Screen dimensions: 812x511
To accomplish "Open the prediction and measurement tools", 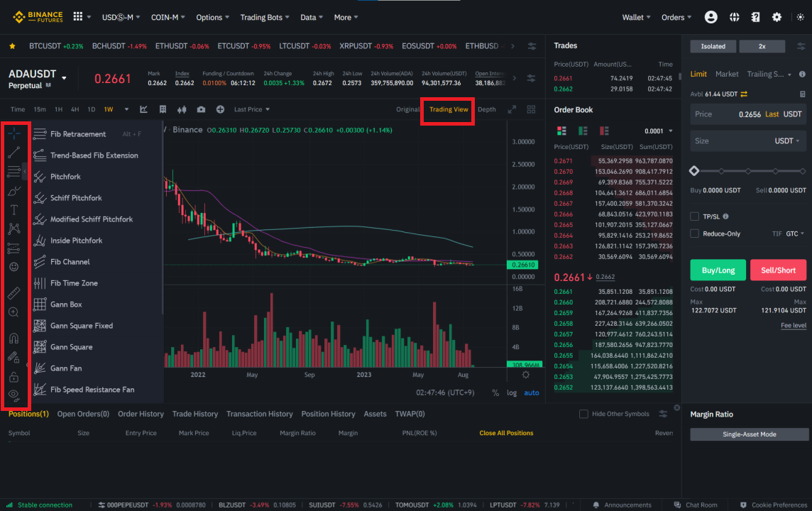I will (x=14, y=248).
